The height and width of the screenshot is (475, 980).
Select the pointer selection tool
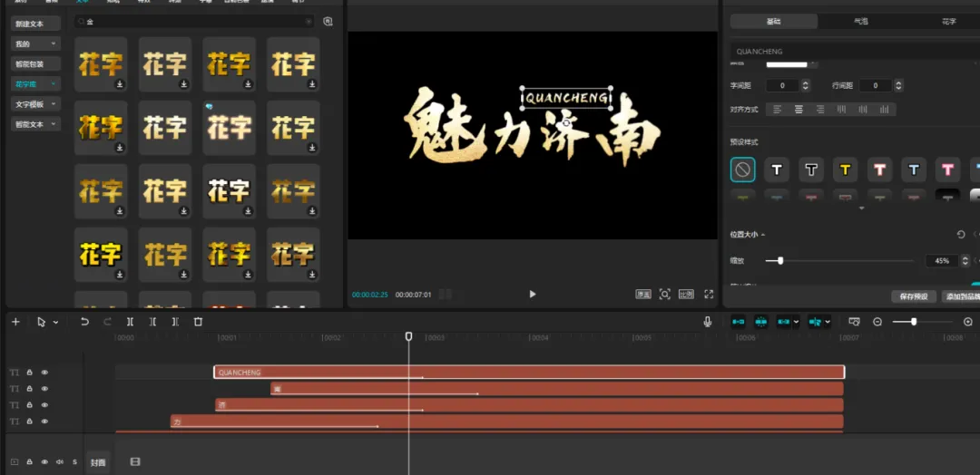[x=41, y=322]
